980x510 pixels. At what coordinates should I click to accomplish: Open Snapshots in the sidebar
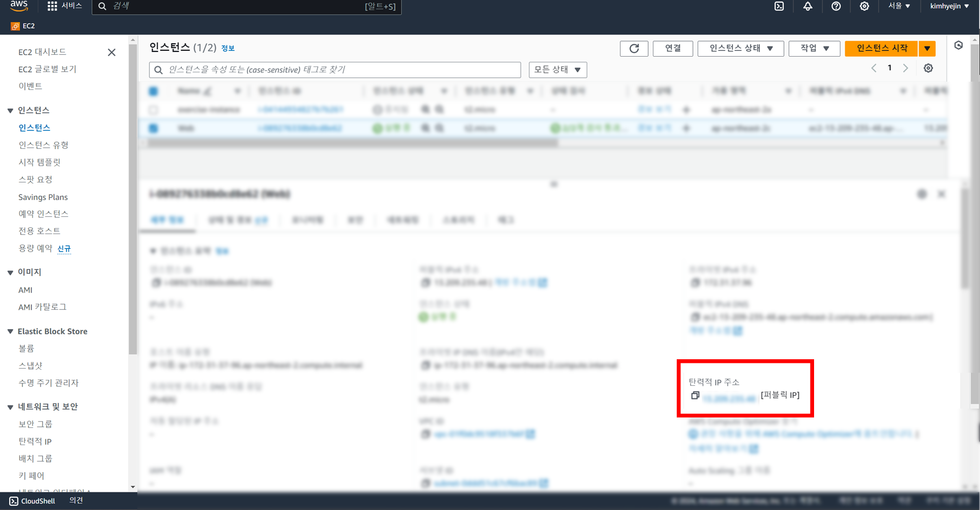(x=30, y=366)
